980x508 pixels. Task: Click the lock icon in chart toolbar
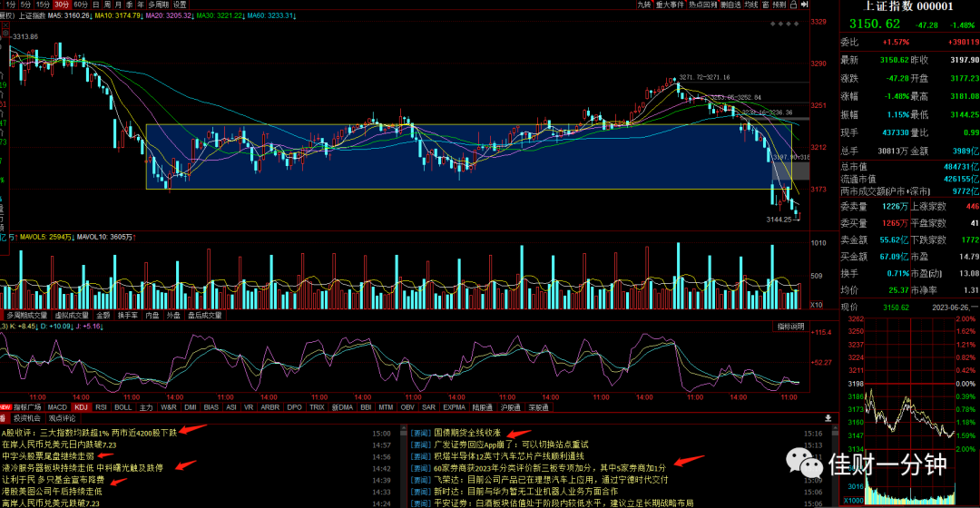tap(793, 5)
